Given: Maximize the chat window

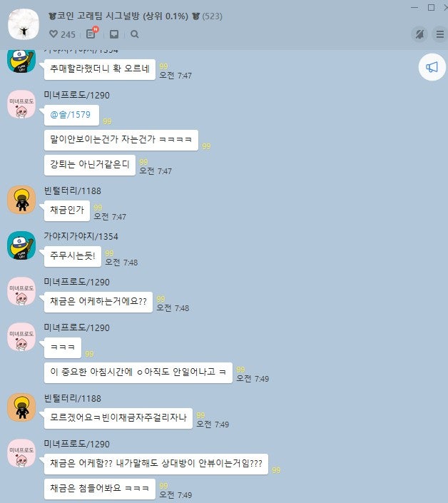Looking at the screenshot, I should pyautogui.click(x=432, y=7).
